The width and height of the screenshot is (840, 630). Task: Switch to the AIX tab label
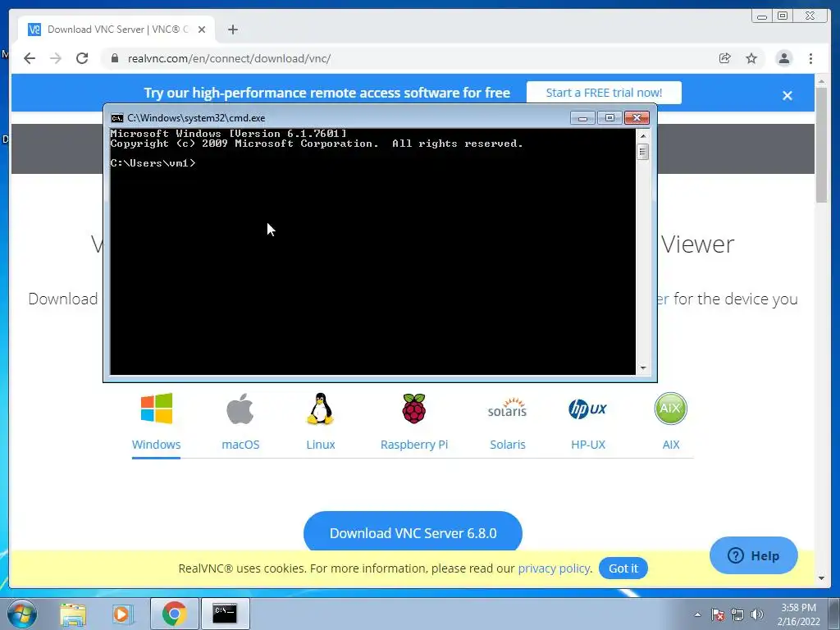click(671, 445)
